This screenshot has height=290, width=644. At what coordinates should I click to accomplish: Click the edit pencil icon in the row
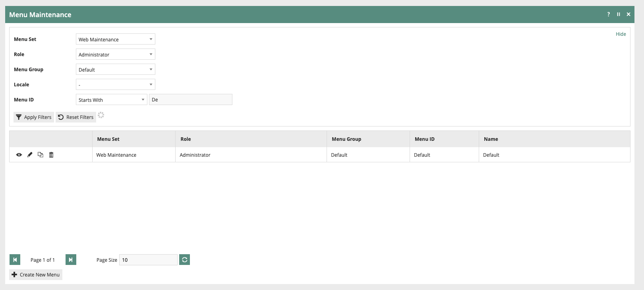click(30, 155)
